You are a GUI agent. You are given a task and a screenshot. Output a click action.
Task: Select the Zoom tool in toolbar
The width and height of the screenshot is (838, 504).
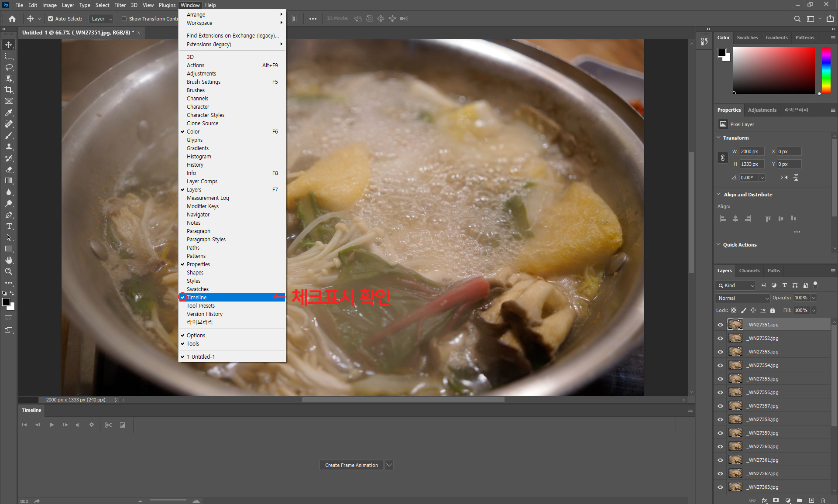pyautogui.click(x=9, y=271)
